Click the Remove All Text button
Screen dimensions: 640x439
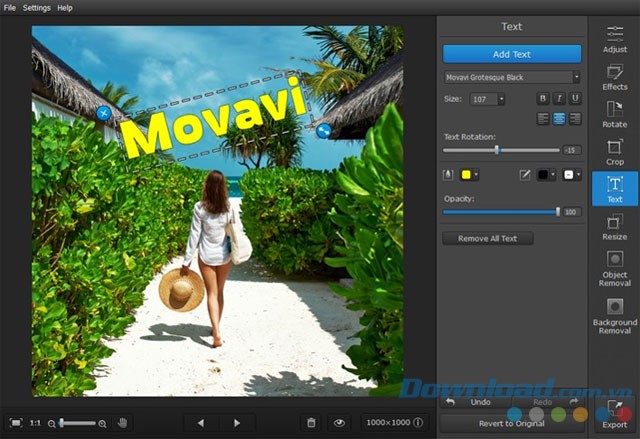coord(488,239)
